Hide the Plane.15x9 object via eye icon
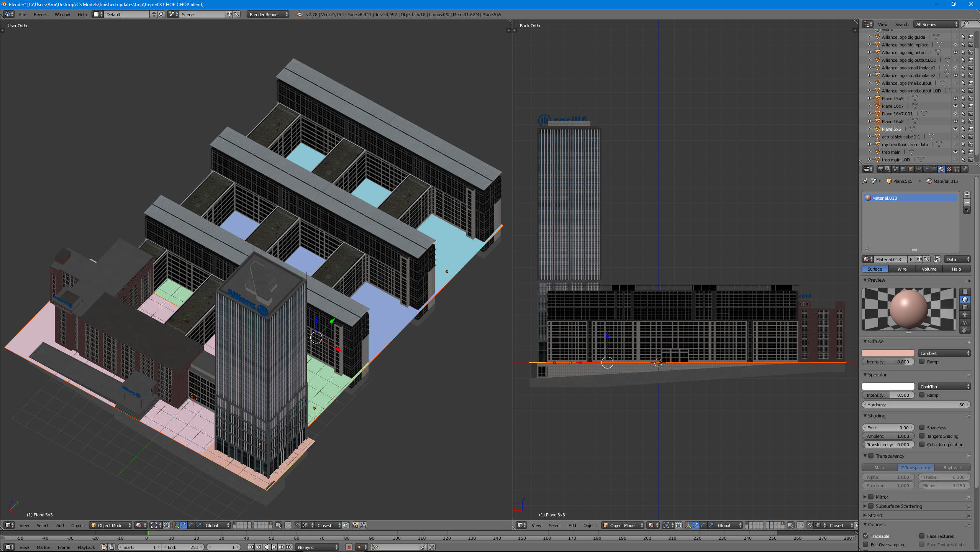This screenshot has height=552, width=980. pyautogui.click(x=955, y=99)
